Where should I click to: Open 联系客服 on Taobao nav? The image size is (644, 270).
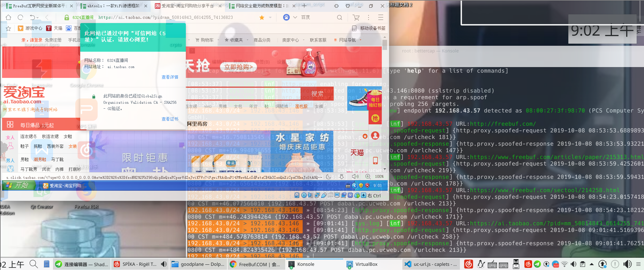coord(318,40)
